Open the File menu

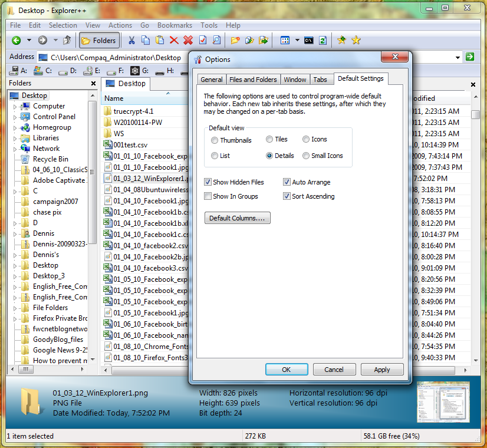tap(15, 25)
